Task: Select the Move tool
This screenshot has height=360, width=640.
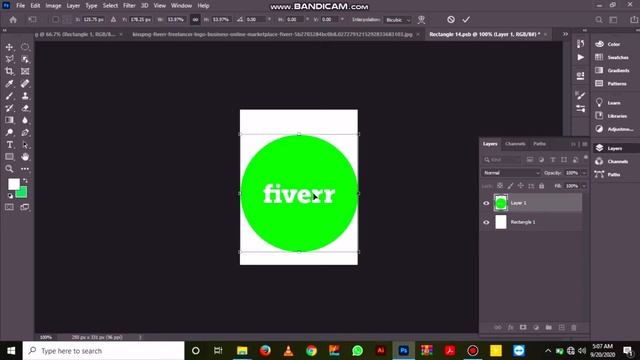Action: pyautogui.click(x=9, y=47)
